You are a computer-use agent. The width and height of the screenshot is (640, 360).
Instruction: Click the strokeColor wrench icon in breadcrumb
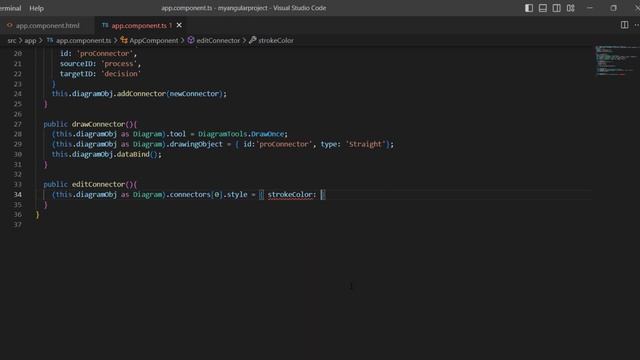[x=253, y=40]
